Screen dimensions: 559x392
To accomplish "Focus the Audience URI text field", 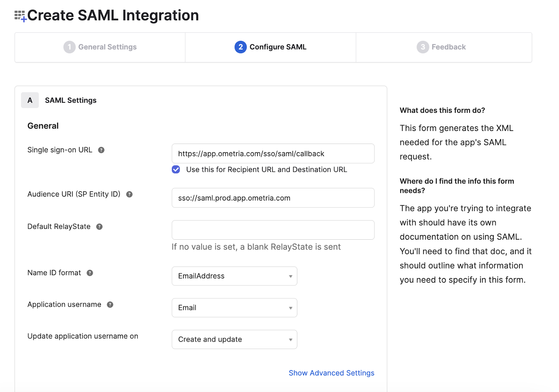I will [x=273, y=198].
